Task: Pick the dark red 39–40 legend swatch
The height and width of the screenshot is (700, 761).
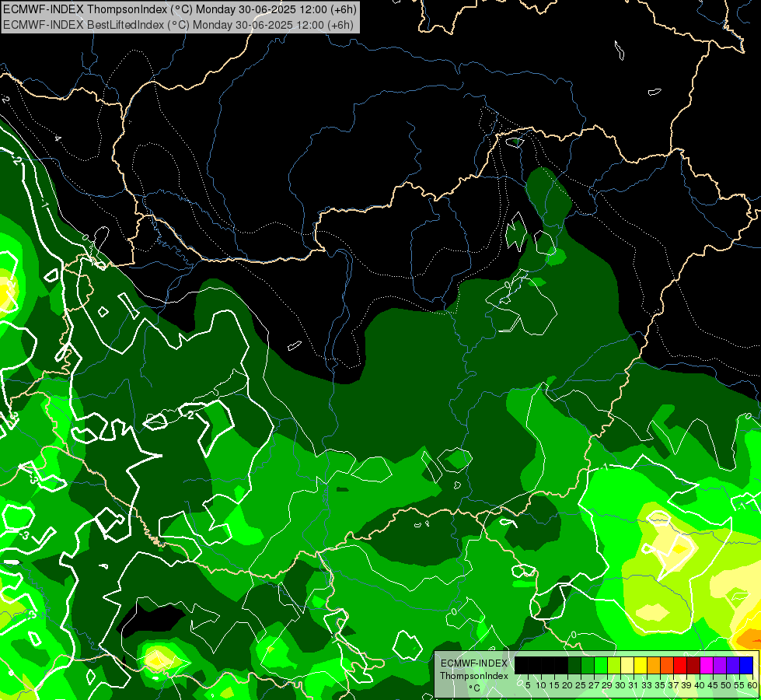Action: click(693, 665)
